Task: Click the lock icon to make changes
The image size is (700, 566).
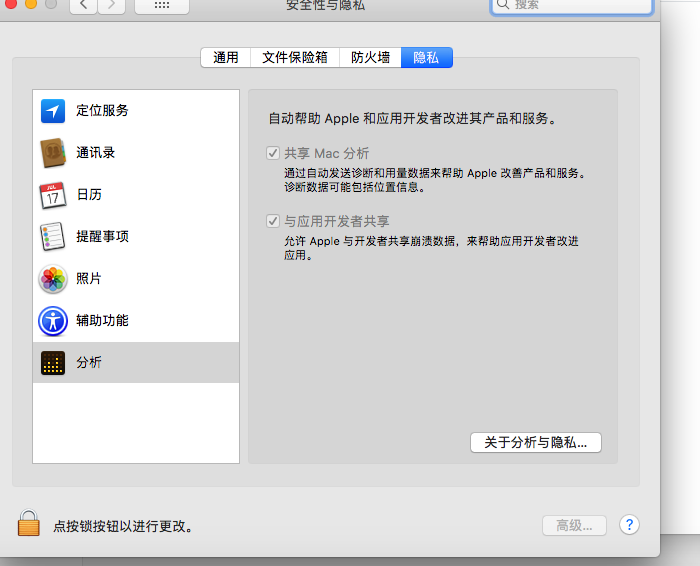Action: pos(29,524)
